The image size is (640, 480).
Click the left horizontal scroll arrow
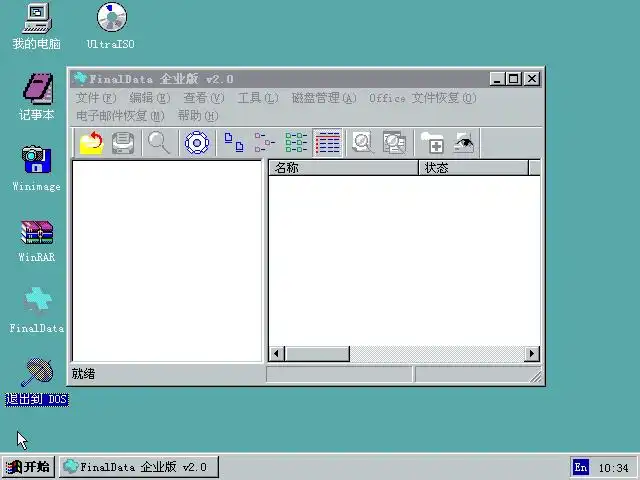click(x=277, y=353)
